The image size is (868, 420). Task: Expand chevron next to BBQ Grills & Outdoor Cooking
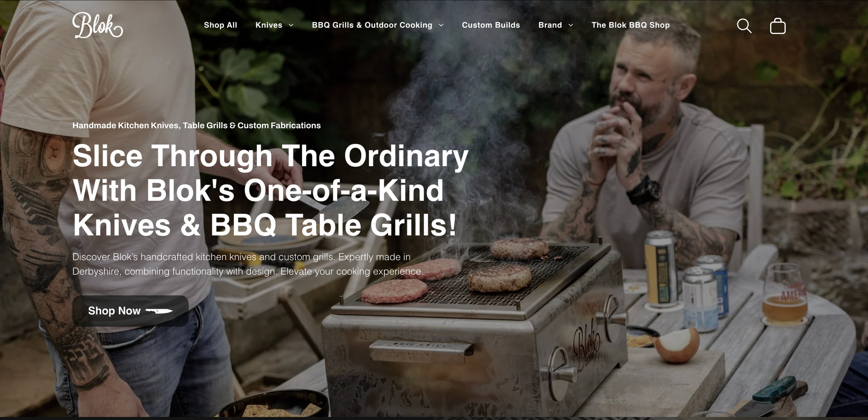[441, 25]
